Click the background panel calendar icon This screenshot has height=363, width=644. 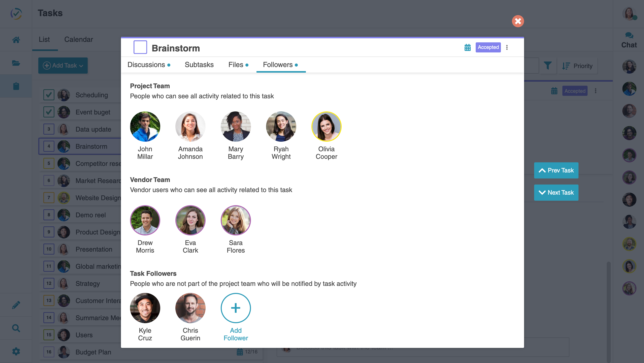click(554, 91)
